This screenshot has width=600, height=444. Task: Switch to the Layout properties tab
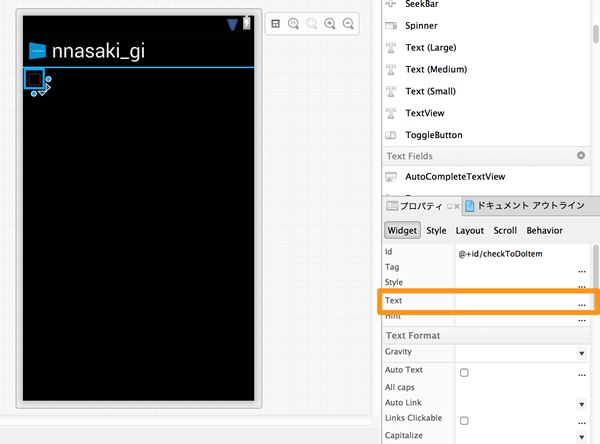pos(470,230)
